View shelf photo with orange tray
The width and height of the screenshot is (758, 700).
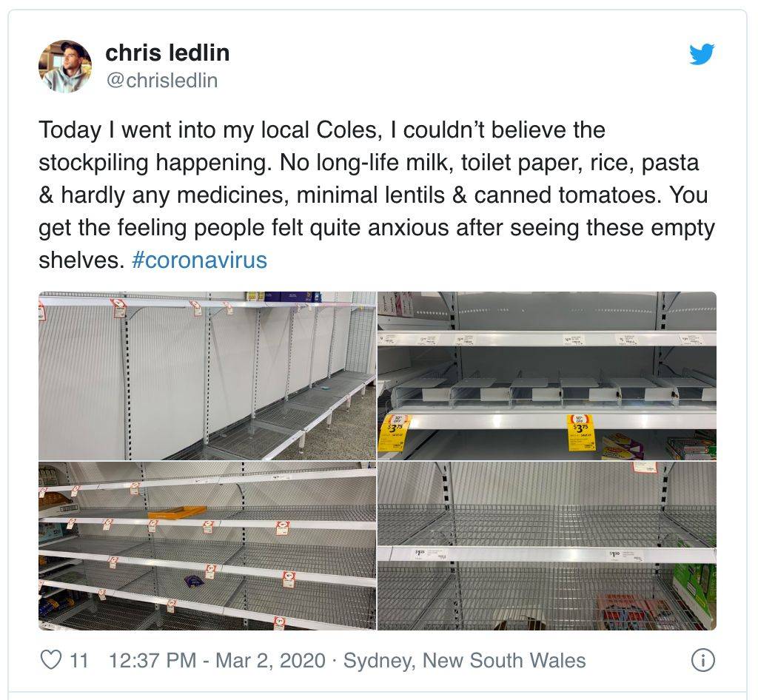pos(207,546)
